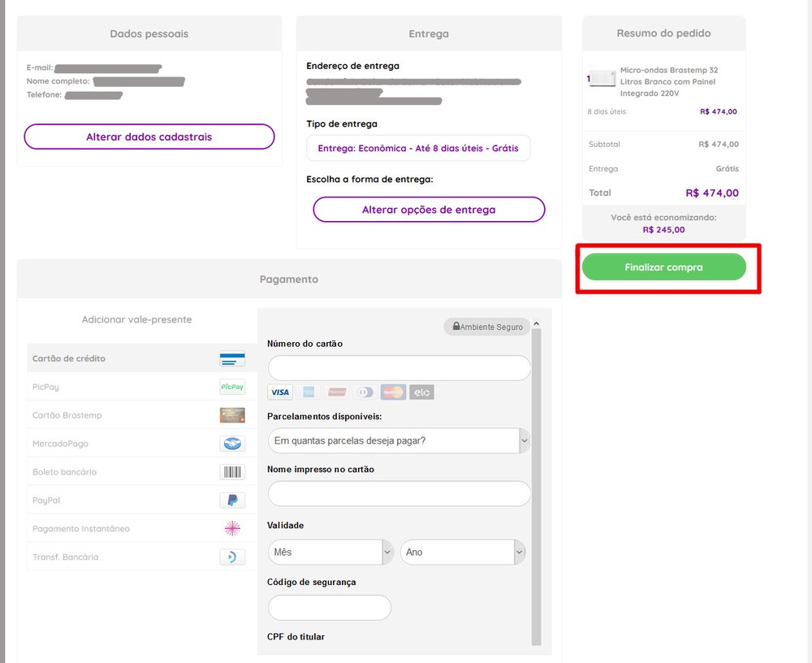Choose Cartão Brastemp payment option
The height and width of the screenshot is (663, 812).
pyautogui.click(x=142, y=415)
